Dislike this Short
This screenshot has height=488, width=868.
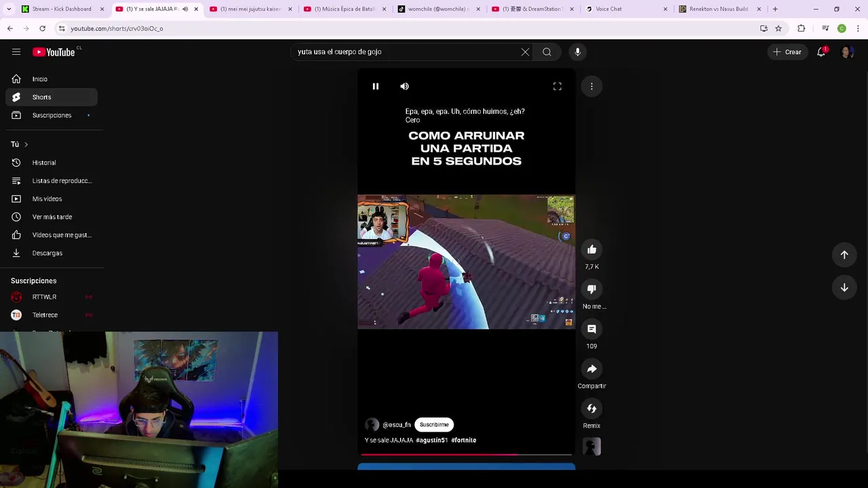[592, 289]
